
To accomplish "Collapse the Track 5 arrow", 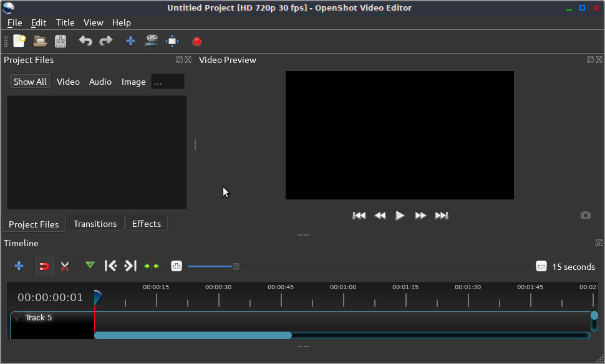I will [x=16, y=318].
